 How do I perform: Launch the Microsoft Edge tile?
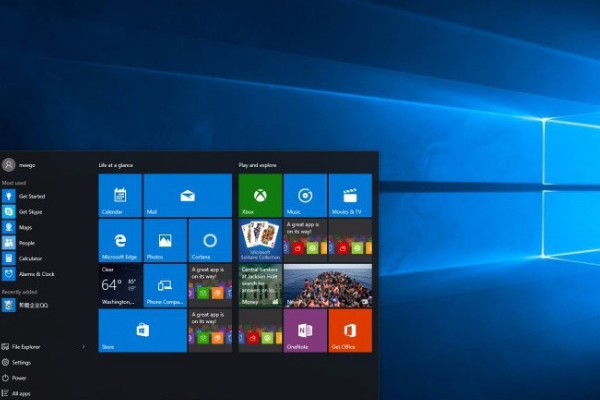pos(120,240)
